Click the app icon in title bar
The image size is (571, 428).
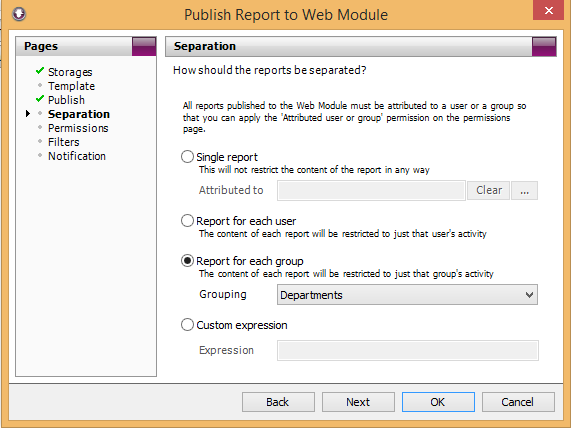pos(19,14)
